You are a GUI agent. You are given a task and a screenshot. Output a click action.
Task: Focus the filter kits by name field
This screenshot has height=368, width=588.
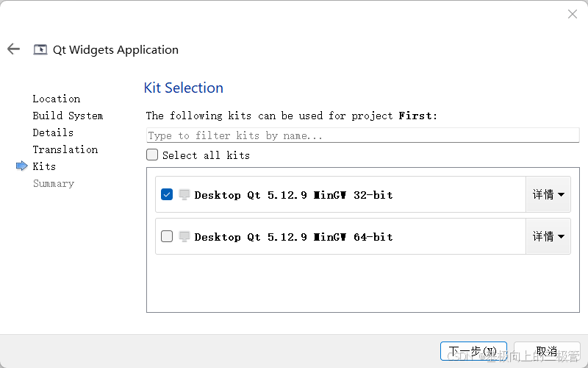[x=362, y=135]
